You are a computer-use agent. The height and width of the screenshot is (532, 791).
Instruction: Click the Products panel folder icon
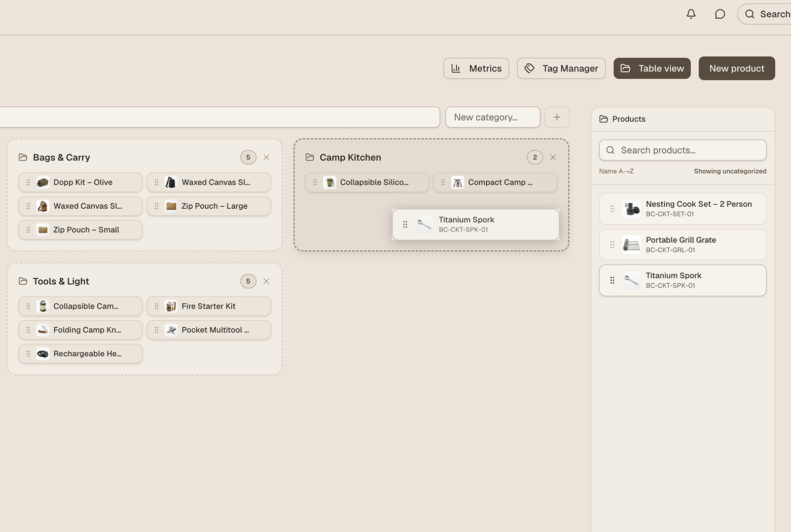(x=603, y=119)
